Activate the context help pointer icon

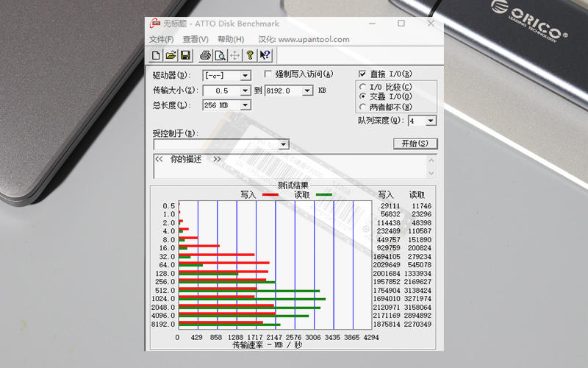click(x=265, y=56)
